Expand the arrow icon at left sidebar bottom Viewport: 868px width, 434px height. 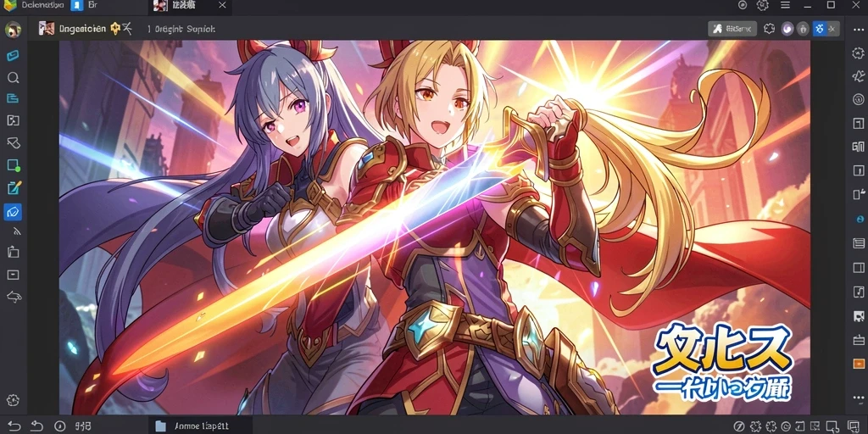(14, 297)
